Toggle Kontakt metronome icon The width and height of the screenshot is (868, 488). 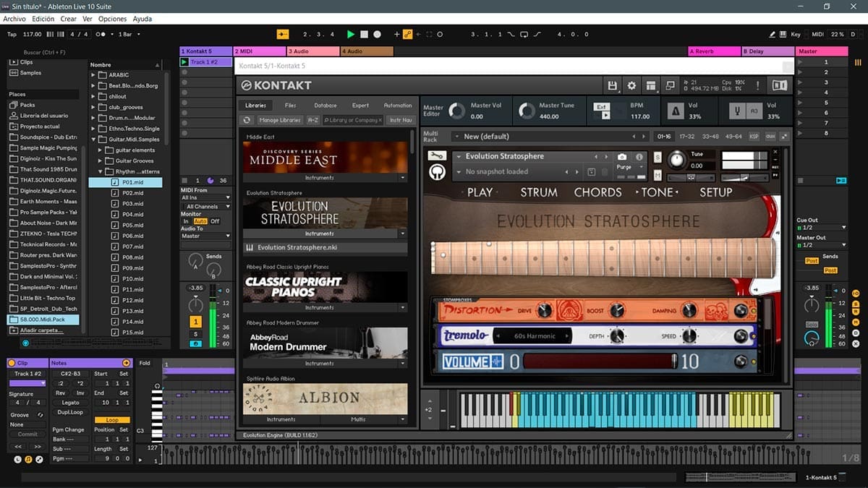click(675, 111)
